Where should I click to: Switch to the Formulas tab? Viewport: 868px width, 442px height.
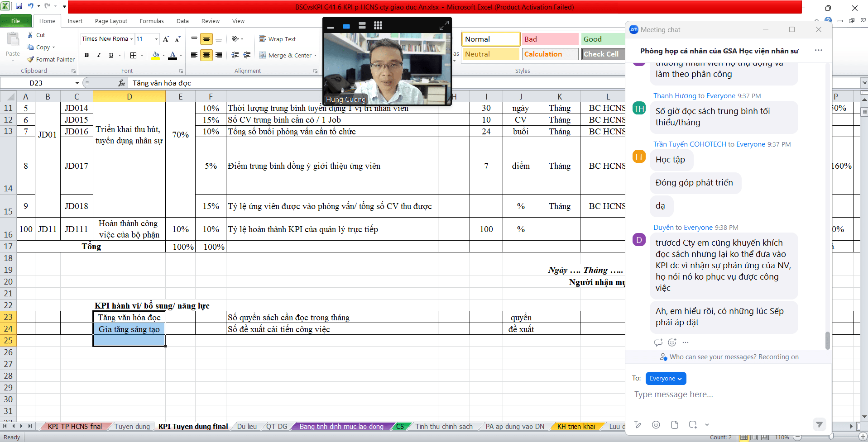[x=152, y=21]
